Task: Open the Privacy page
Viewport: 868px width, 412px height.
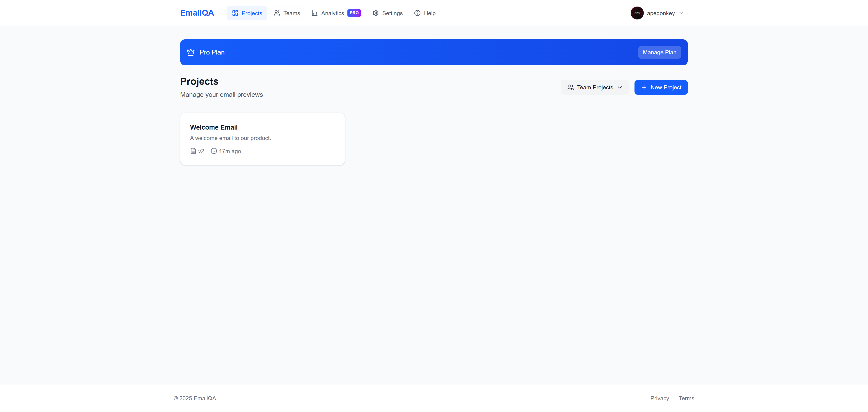Action: [x=659, y=398]
